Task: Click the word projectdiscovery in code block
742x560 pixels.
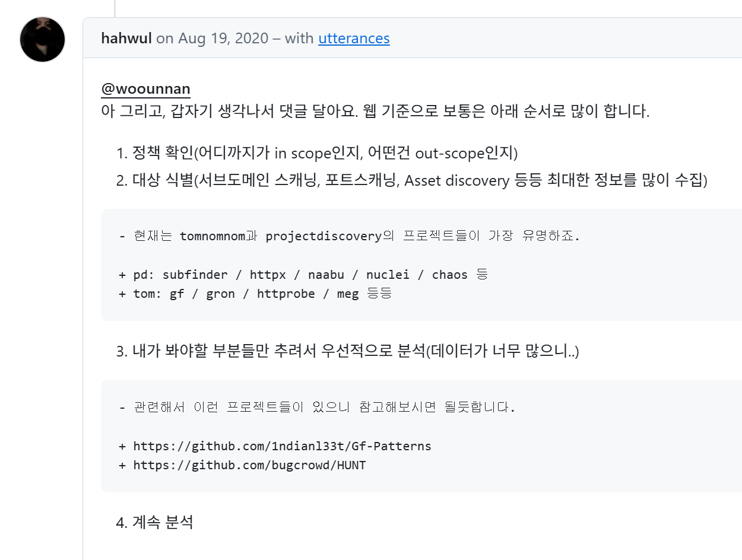Action: pos(323,236)
